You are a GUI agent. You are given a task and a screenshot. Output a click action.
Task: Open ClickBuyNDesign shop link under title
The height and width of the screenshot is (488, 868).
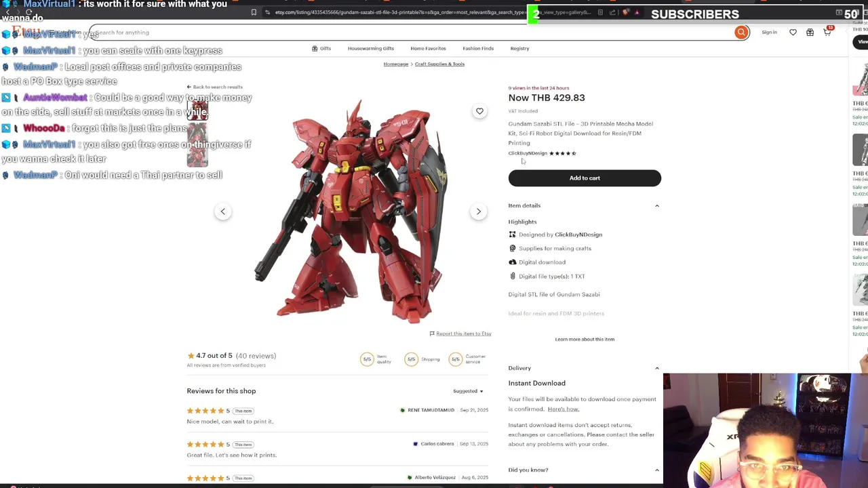[528, 153]
